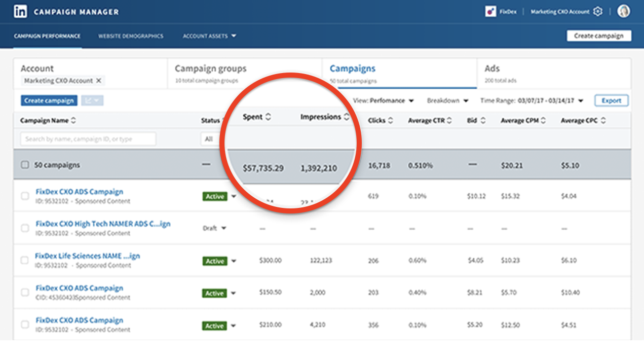Image resolution: width=644 pixels, height=358 pixels.
Task: Sort by Spent column
Action: (x=268, y=117)
